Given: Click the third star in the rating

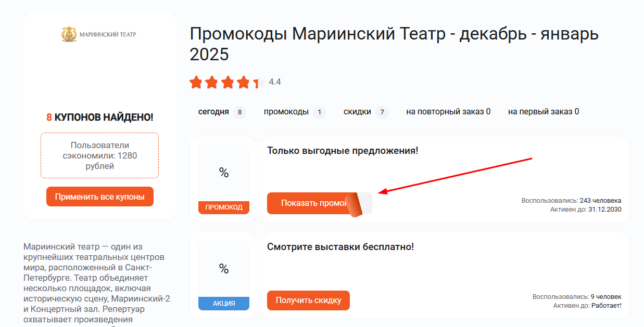Looking at the screenshot, I should pyautogui.click(x=227, y=82).
